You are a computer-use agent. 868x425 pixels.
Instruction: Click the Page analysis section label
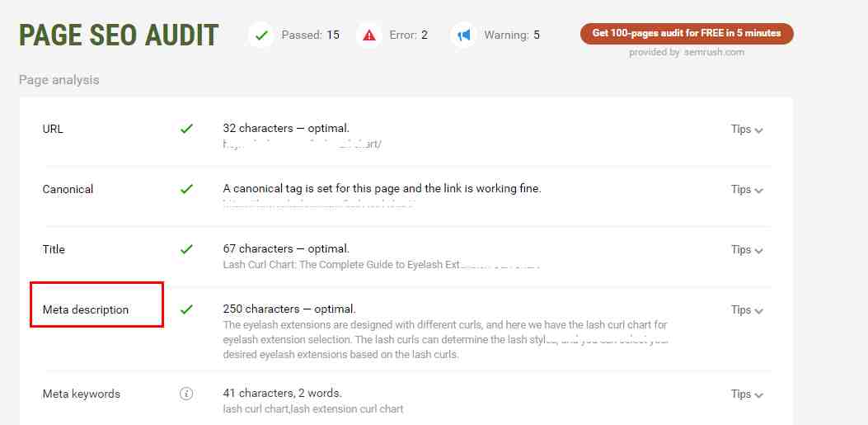coord(59,80)
